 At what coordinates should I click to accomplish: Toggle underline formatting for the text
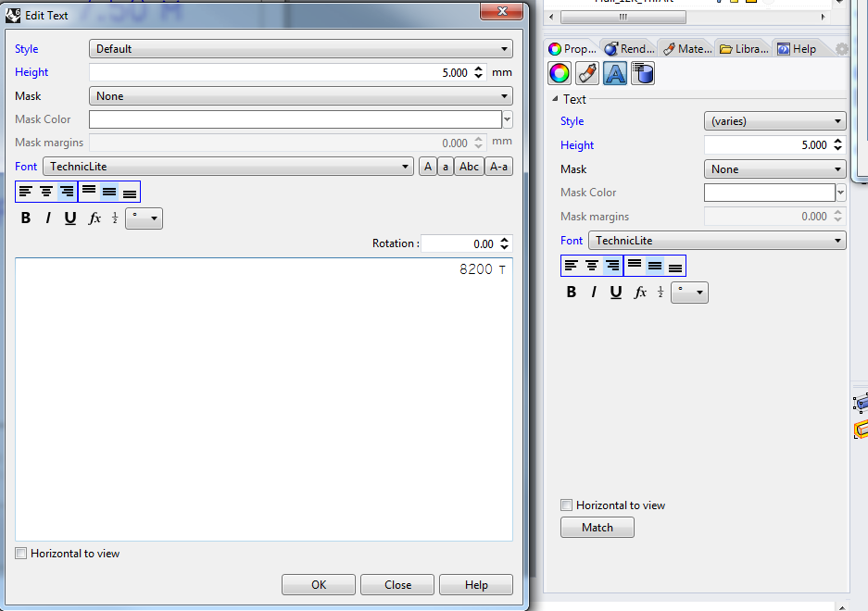[69, 218]
